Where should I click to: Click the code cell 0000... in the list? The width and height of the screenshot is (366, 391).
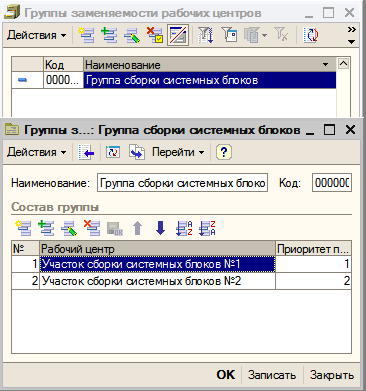tap(63, 80)
